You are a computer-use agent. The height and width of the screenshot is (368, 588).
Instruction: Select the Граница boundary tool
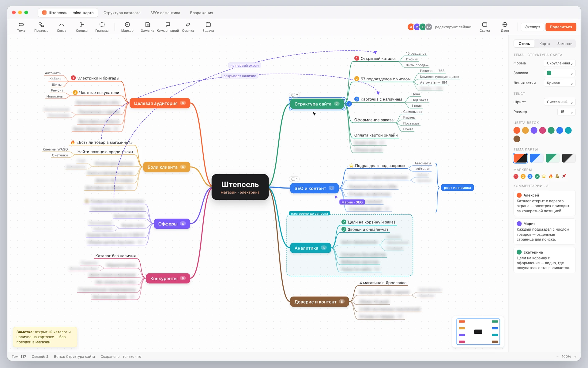coord(102,25)
